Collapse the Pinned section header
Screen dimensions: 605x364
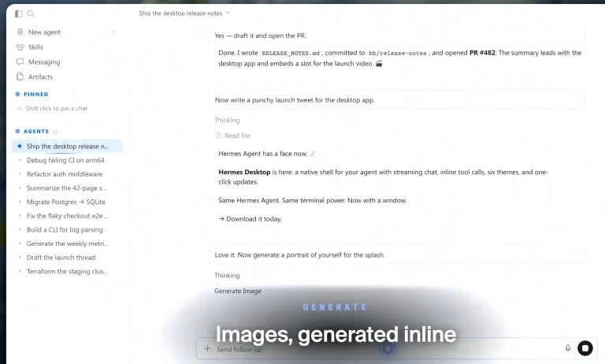32,94
